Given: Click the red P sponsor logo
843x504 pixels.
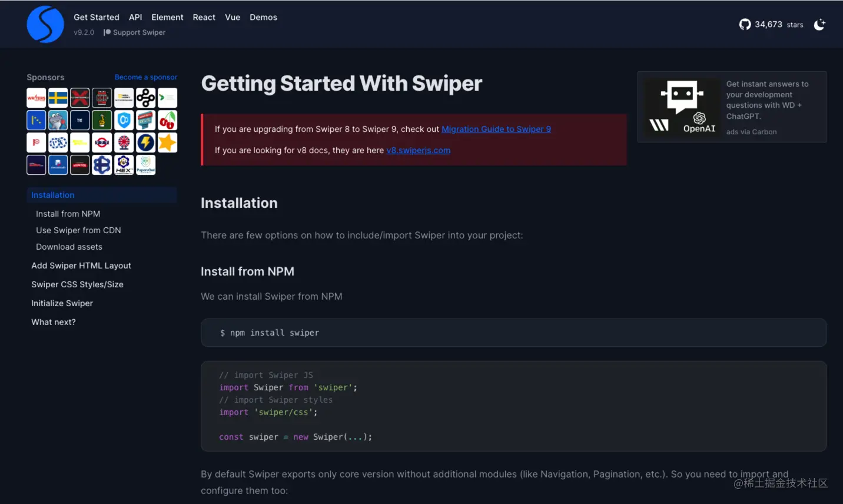Looking at the screenshot, I should (36, 142).
